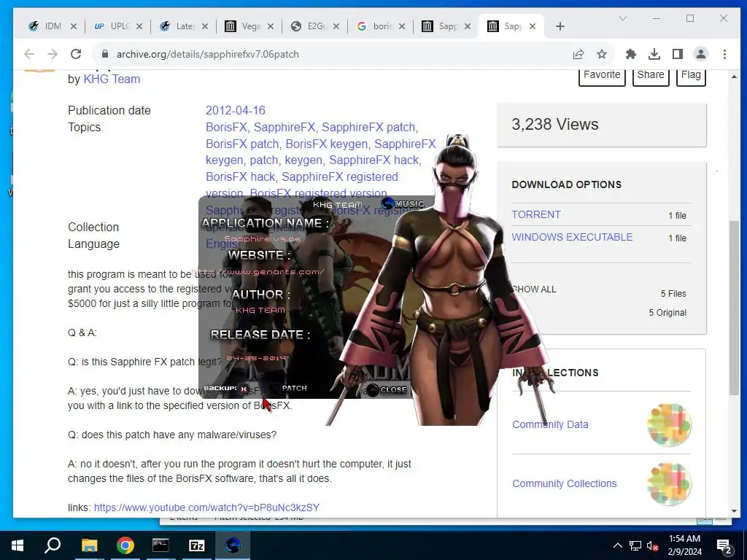Open the Windows Start menu

(18, 545)
